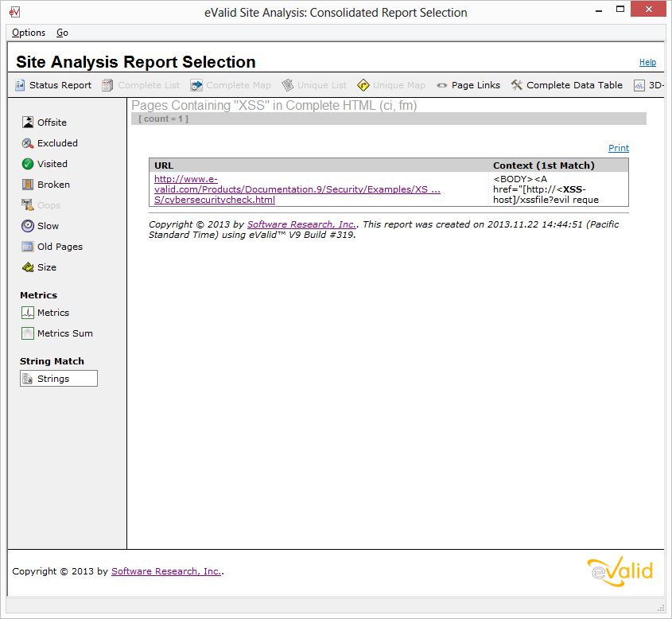672x619 pixels.
Task: Click the Slow clock icon
Action: 28,226
